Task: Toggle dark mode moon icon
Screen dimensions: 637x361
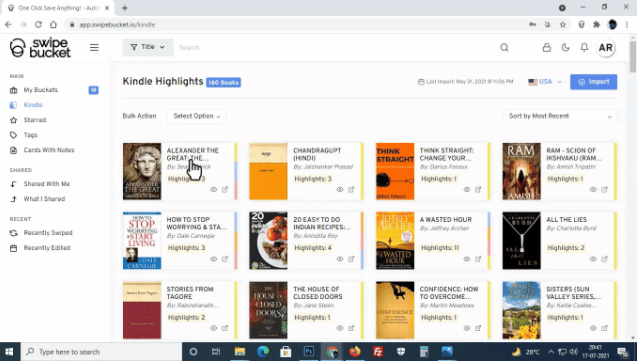Action: click(x=566, y=48)
